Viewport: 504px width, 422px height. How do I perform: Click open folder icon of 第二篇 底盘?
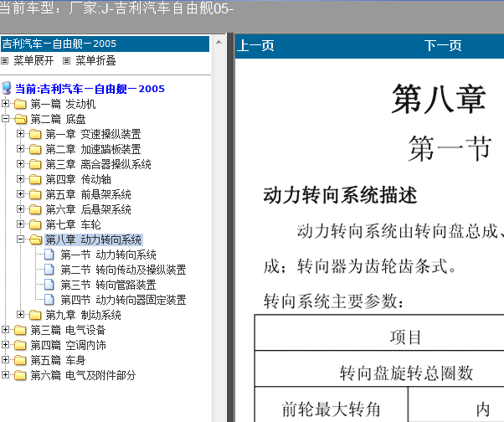tap(20, 119)
